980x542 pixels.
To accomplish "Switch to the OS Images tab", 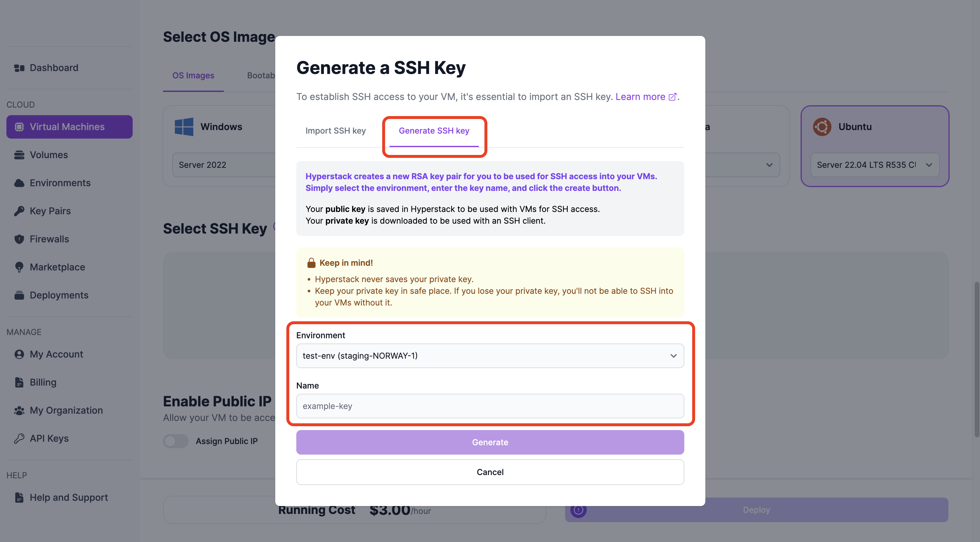I will (193, 76).
